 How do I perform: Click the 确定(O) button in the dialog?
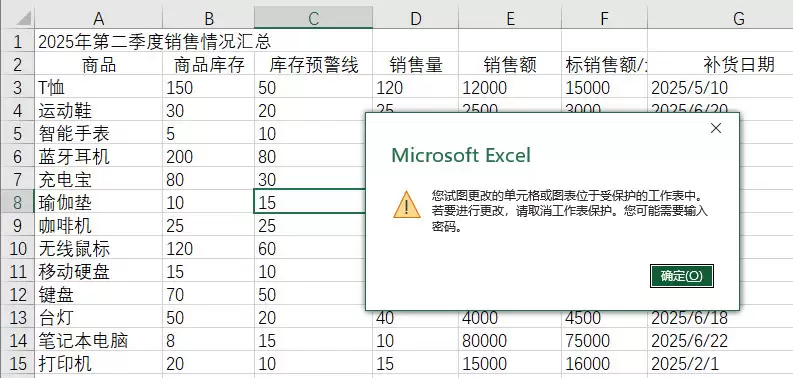[682, 276]
